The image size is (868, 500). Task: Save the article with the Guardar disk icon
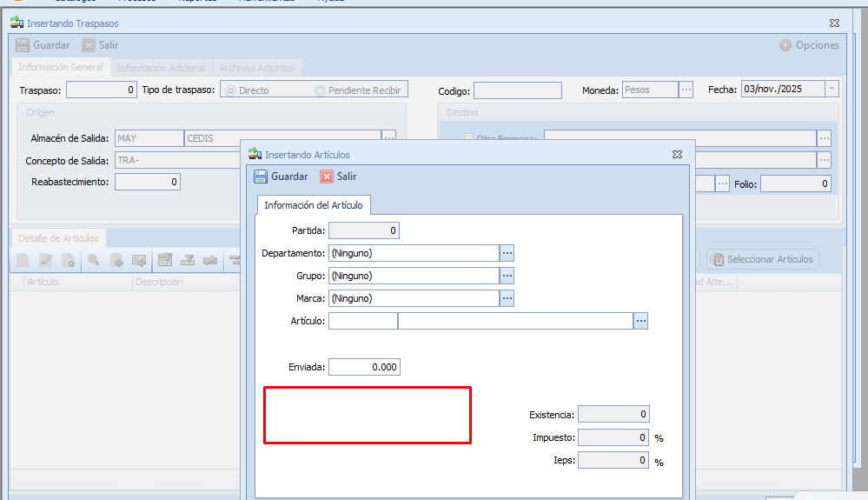[261, 177]
